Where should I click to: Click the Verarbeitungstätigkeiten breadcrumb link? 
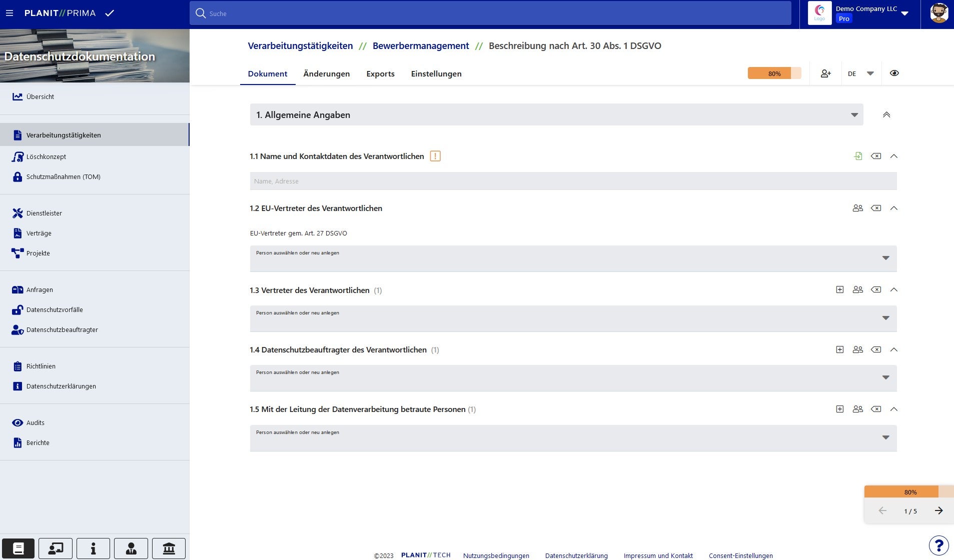tap(300, 45)
